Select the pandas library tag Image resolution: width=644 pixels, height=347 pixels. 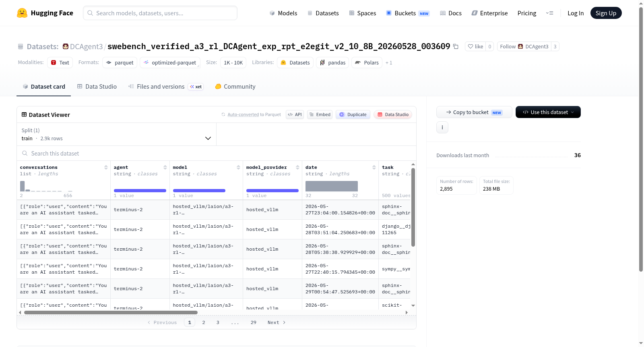tap(332, 62)
